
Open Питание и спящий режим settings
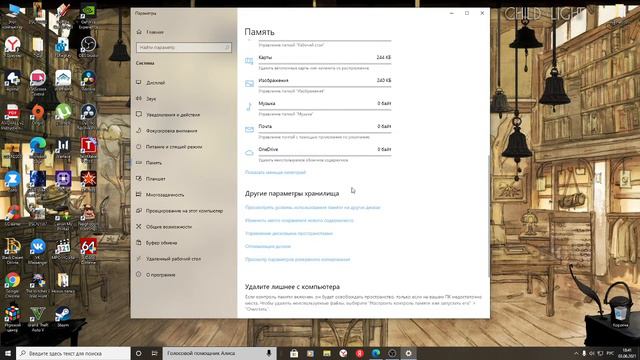coord(174,147)
